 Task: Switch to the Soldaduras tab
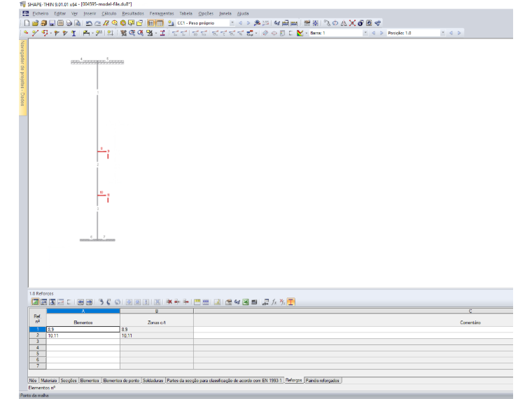(x=153, y=380)
